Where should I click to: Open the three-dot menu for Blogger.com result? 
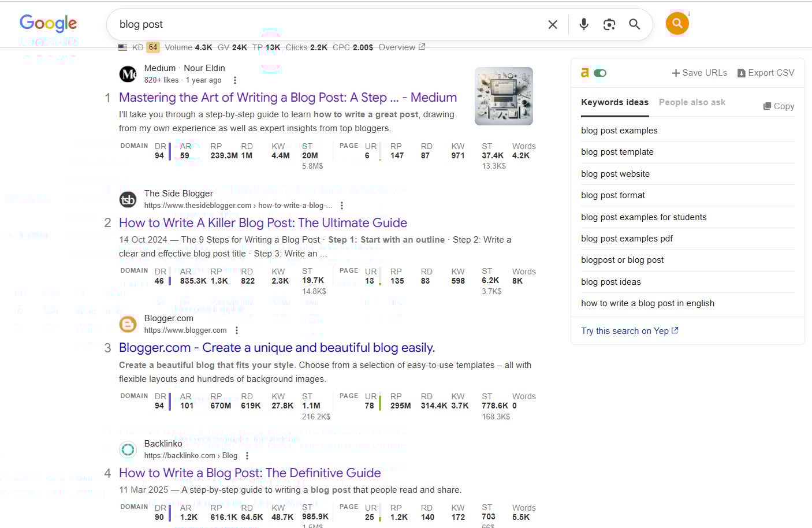click(x=237, y=330)
